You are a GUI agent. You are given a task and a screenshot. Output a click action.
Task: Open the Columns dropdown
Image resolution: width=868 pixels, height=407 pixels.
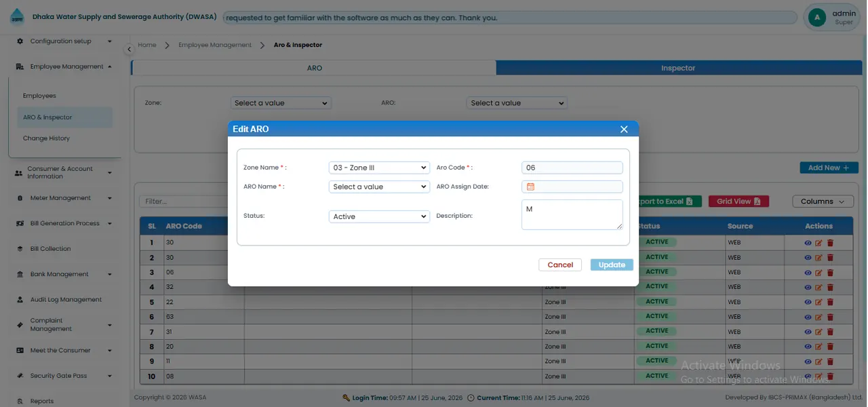pyautogui.click(x=823, y=201)
